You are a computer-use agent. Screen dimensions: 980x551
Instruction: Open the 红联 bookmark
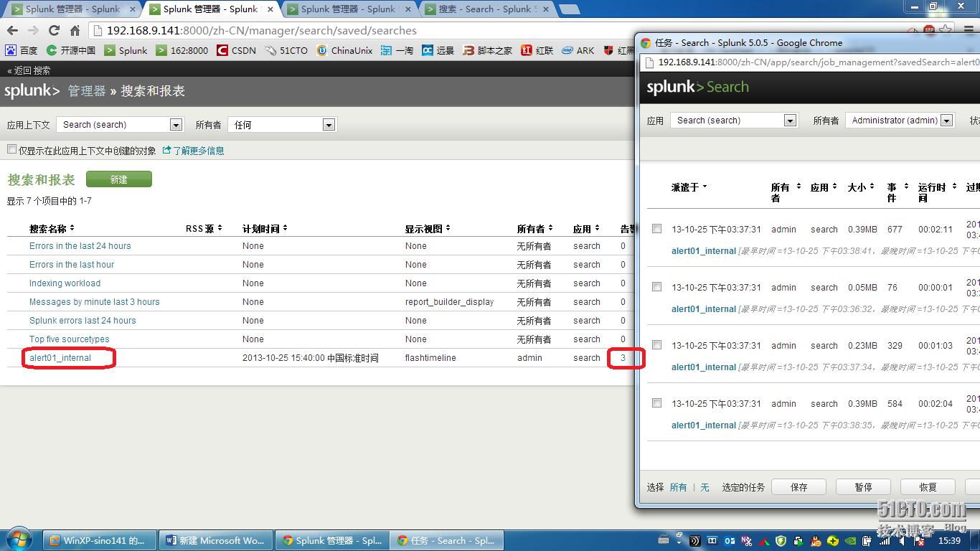(x=537, y=50)
